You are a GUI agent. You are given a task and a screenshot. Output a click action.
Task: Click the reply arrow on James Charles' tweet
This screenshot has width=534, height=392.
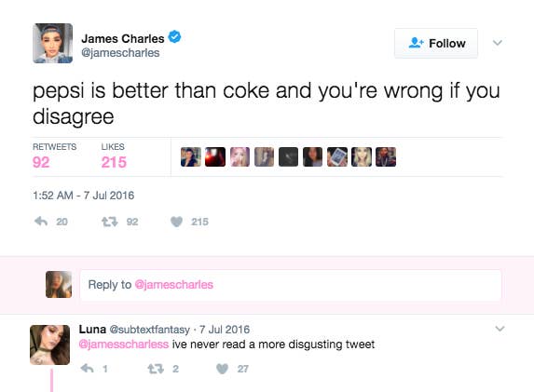[x=41, y=222]
